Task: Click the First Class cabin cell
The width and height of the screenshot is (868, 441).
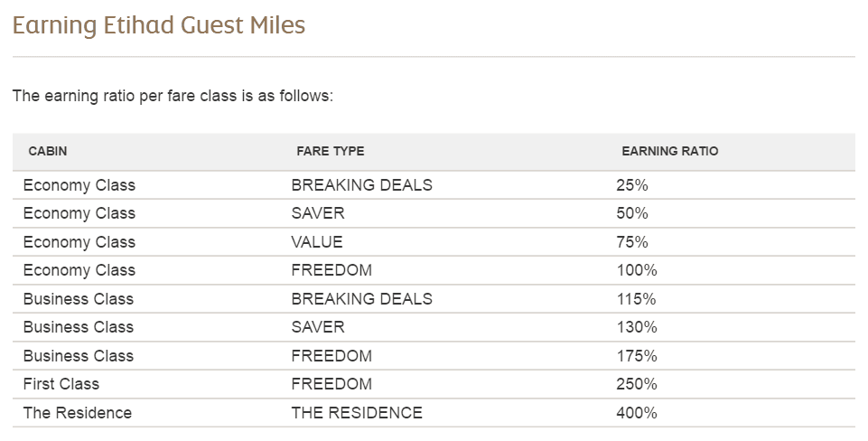Action: [x=61, y=384]
